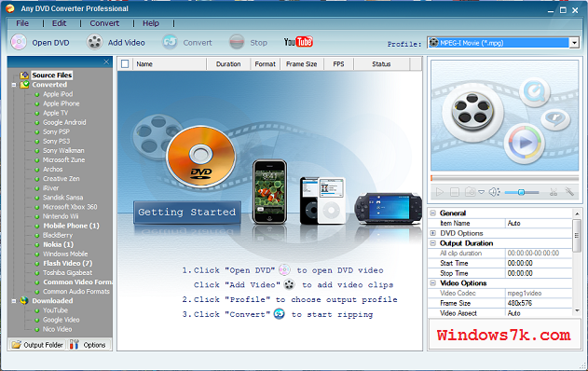Select Common Audio Formats in the tree
This screenshot has height=371, width=588.
(76, 292)
